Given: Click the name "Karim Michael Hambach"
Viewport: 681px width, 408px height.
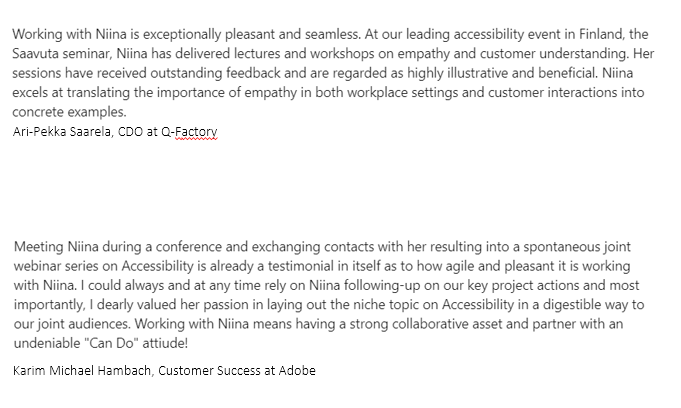Looking at the screenshot, I should (85, 371).
